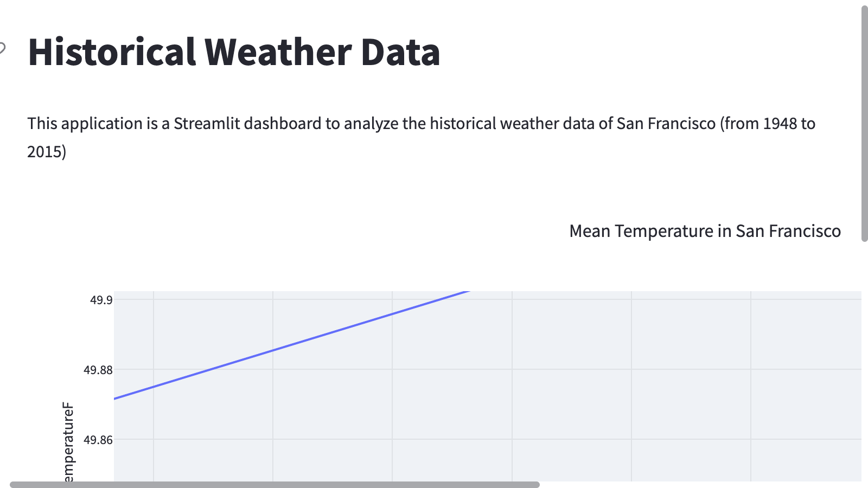The width and height of the screenshot is (868, 488).
Task: Click the rotated temperatureF y-axis title
Action: coord(68,442)
